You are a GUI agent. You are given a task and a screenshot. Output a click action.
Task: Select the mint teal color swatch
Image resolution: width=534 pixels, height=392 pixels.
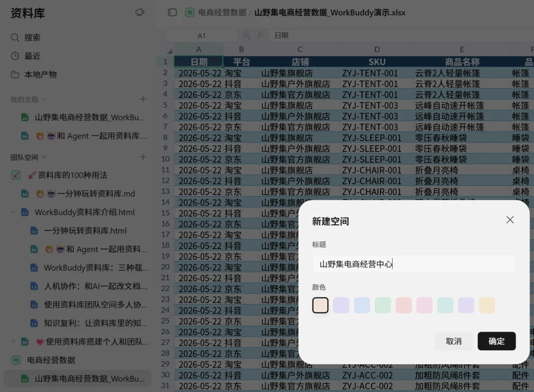click(445, 305)
